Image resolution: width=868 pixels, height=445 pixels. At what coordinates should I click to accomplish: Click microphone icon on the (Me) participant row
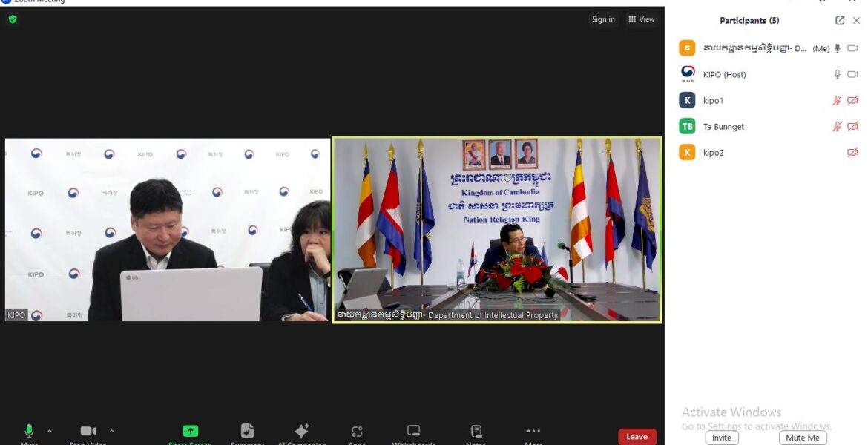point(838,48)
